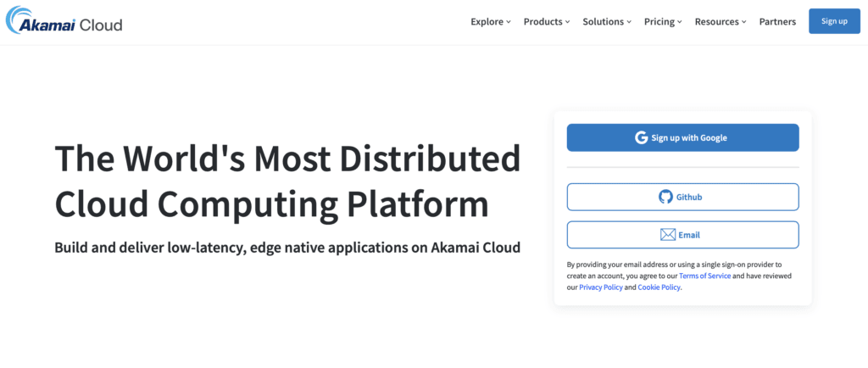The height and width of the screenshot is (368, 868).
Task: Expand the chevron next to Explore
Action: pos(509,22)
